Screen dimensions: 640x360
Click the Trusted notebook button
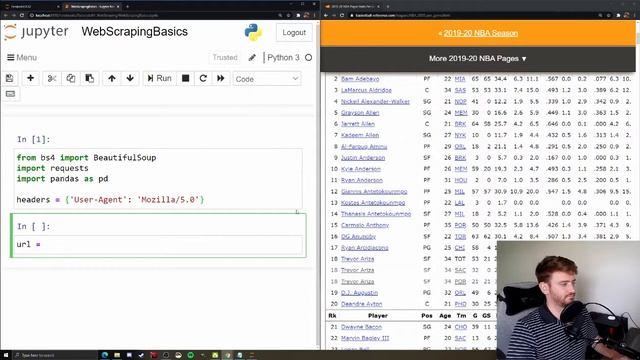pyautogui.click(x=224, y=58)
